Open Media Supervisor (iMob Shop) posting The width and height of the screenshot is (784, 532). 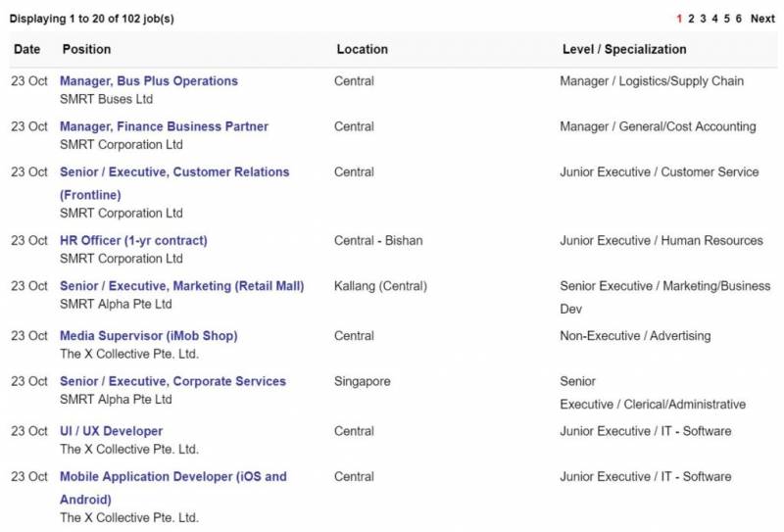coord(148,336)
